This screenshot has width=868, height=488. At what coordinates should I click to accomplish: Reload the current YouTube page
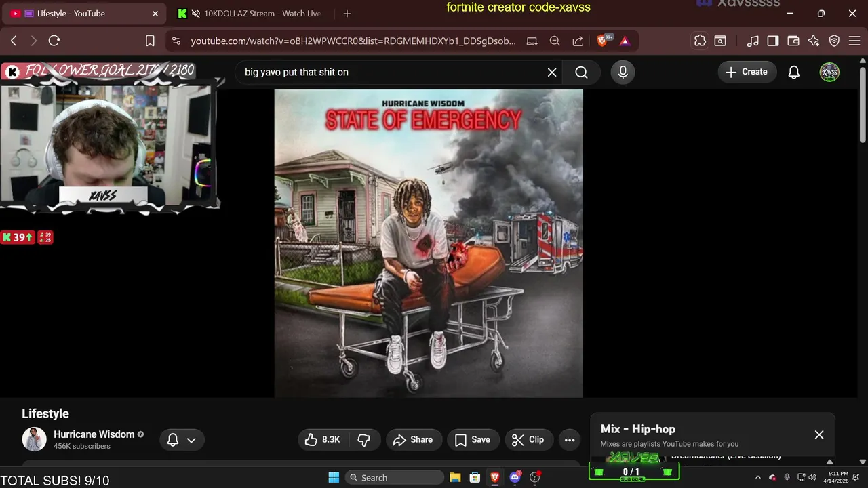[54, 41]
